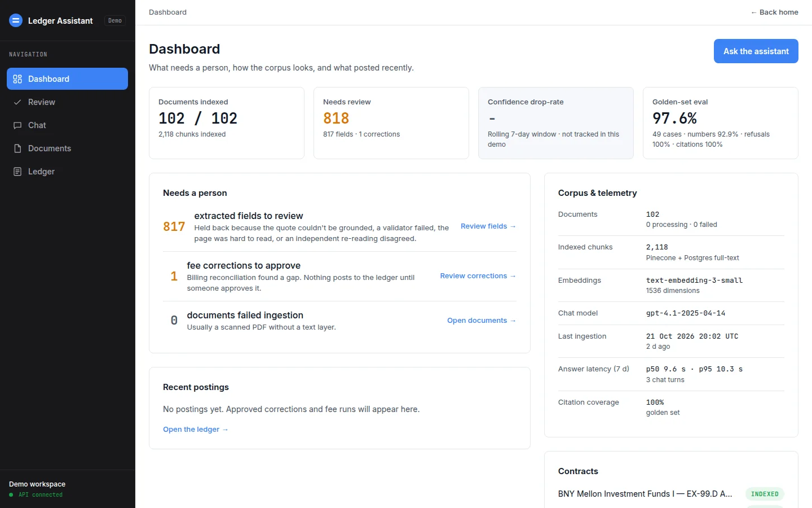Click the 'text-embedding-3-small' embeddings value
The width and height of the screenshot is (812, 508).
pyautogui.click(x=694, y=281)
